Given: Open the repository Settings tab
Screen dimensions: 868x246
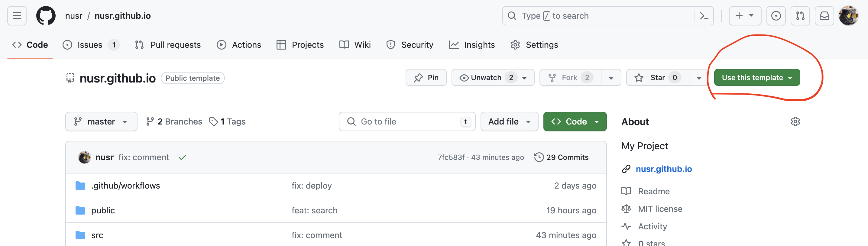Looking at the screenshot, I should coord(534,45).
